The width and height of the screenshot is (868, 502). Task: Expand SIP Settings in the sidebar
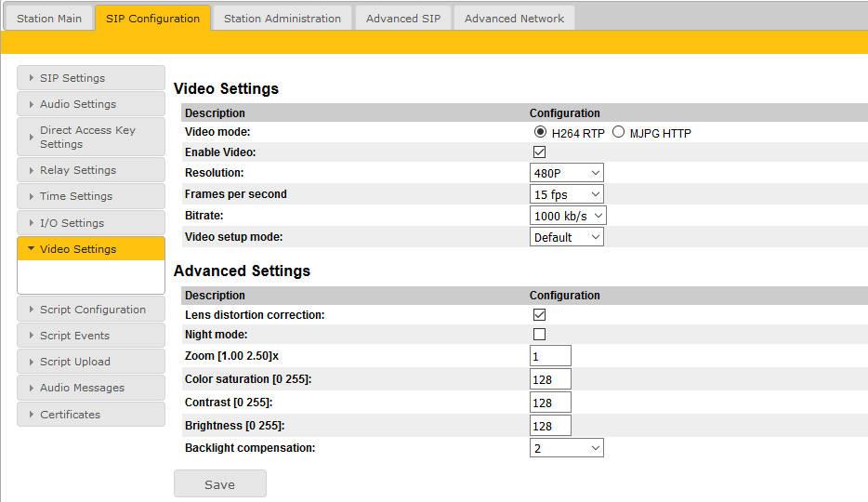click(90, 78)
